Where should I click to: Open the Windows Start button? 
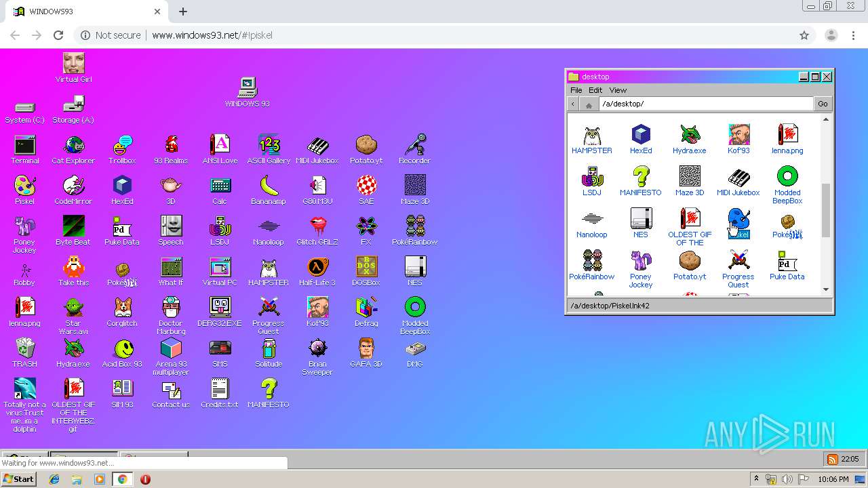[18, 479]
